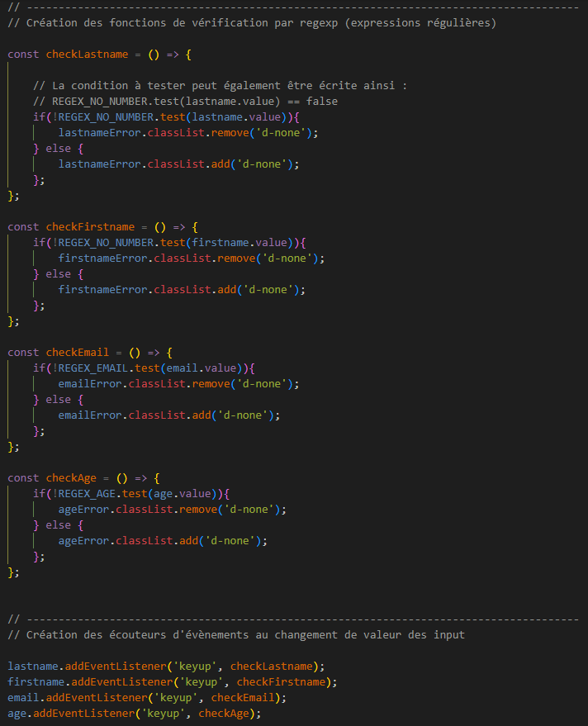The width and height of the screenshot is (588, 726).
Task: Select 'checkLastname' in its const declaration
Action: (87, 55)
